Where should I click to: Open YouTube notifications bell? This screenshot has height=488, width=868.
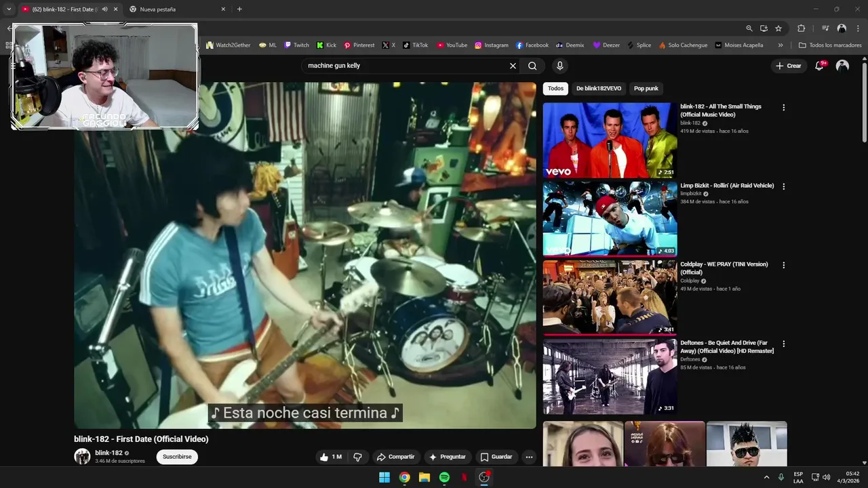[819, 66]
